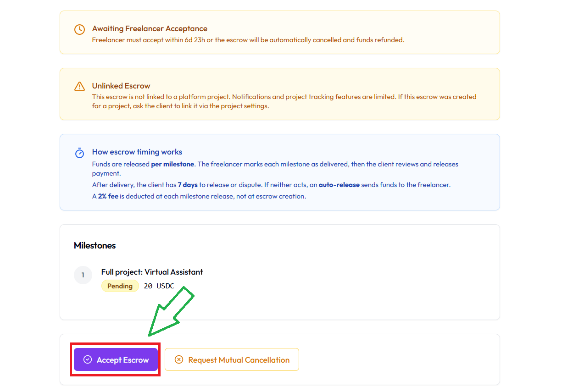This screenshot has height=392, width=584.
Task: Select the milestone number 1 circle badge
Action: pos(83,275)
